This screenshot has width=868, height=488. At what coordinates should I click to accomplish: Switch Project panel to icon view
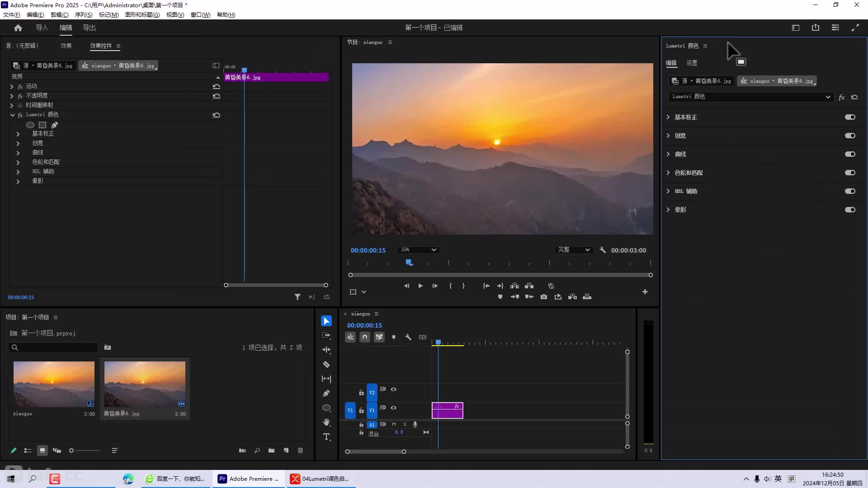pyautogui.click(x=42, y=450)
